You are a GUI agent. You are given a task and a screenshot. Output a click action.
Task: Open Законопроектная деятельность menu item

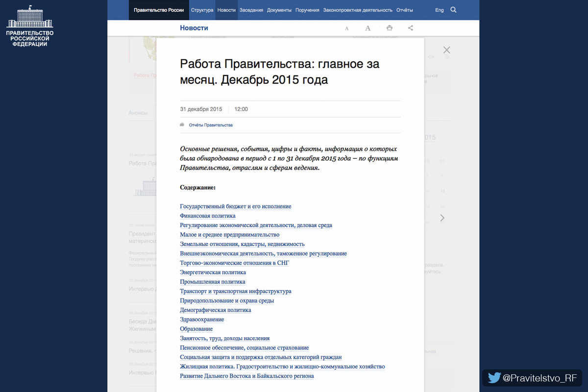coord(358,10)
